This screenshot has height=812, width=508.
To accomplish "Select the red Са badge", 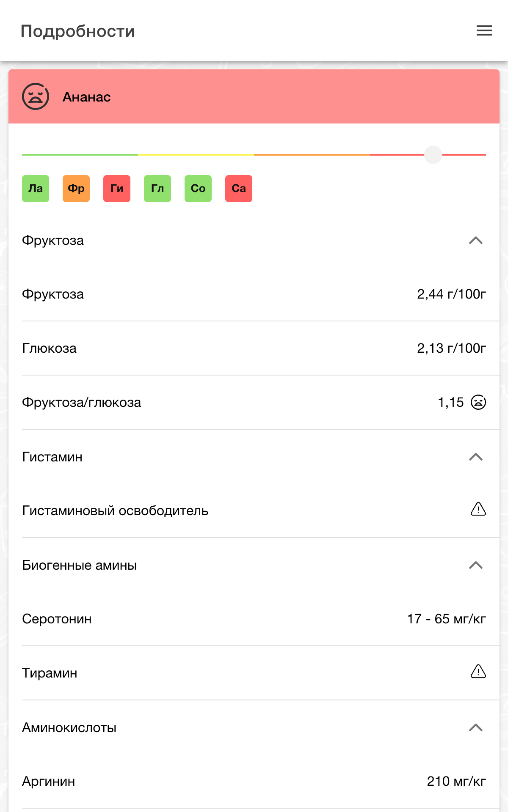I will coord(239,189).
